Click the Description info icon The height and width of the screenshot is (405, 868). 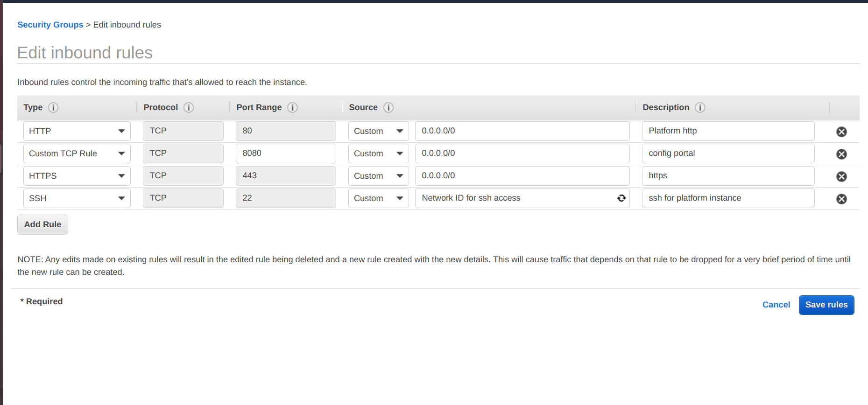700,108
